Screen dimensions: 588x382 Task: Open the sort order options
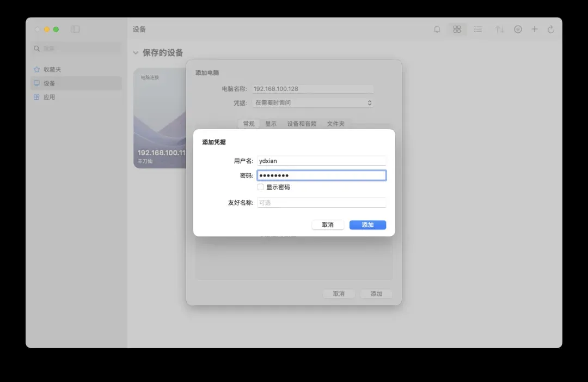(499, 29)
